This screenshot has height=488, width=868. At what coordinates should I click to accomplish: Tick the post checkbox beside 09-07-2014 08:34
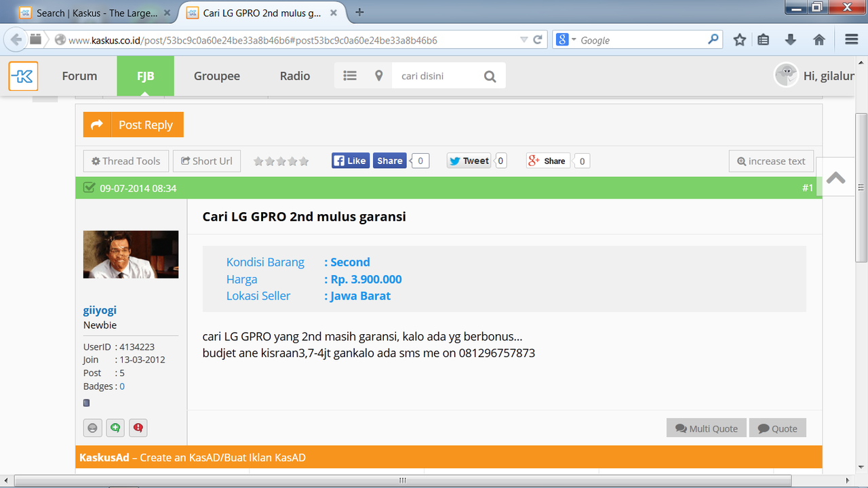(89, 188)
